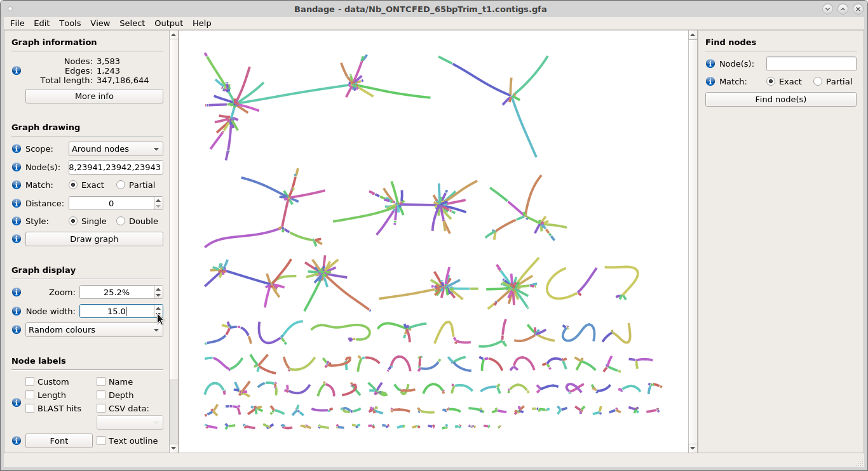The width and height of the screenshot is (868, 471).
Task: Enable Depth node labels checkbox
Action: (101, 395)
